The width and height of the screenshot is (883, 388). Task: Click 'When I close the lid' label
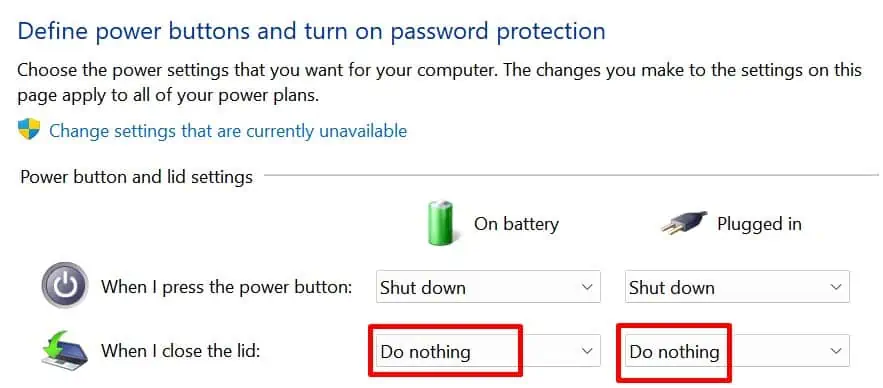pos(180,351)
